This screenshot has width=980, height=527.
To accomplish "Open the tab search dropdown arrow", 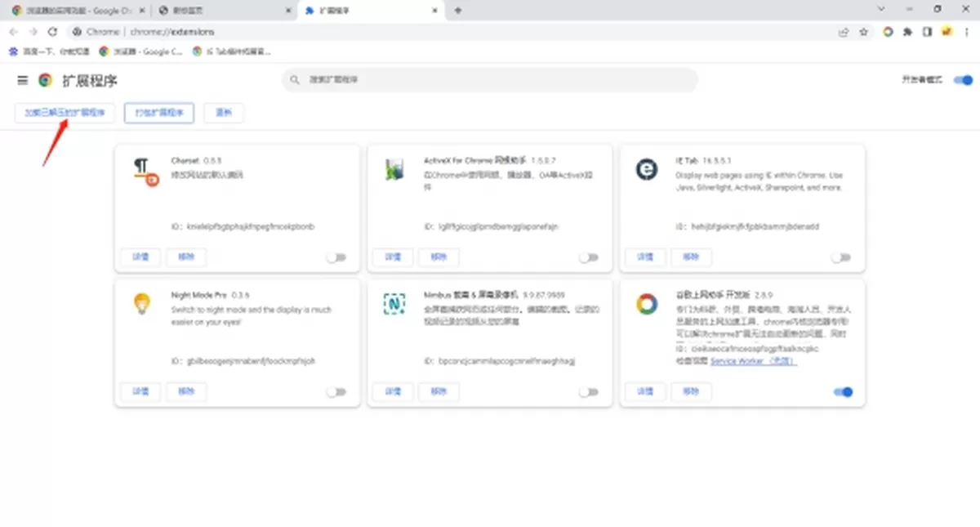I will pos(881,9).
